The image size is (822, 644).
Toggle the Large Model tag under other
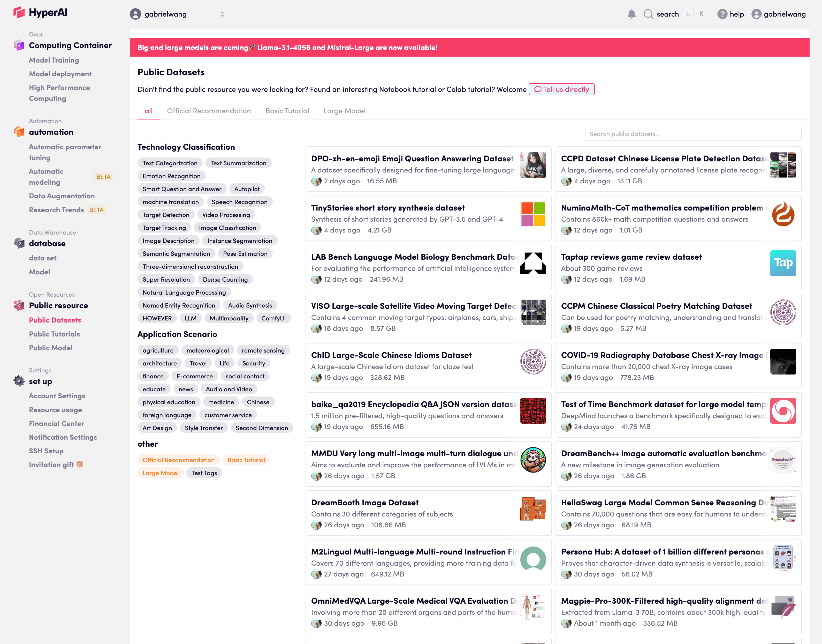[160, 473]
